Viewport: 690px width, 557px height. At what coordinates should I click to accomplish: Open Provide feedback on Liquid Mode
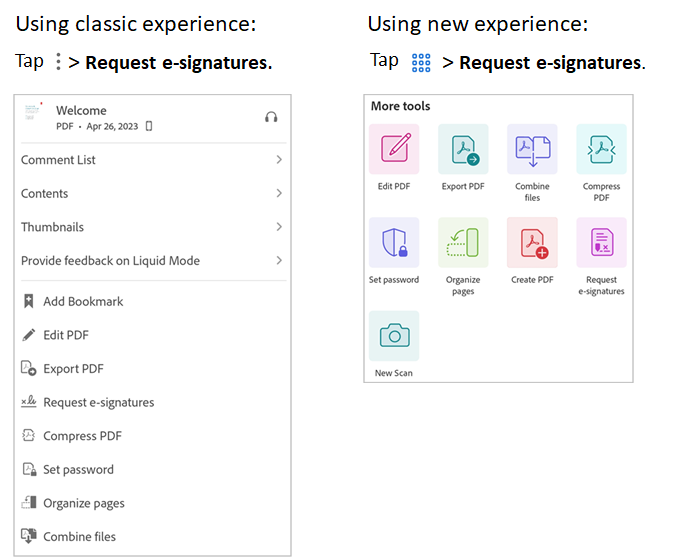(110, 261)
